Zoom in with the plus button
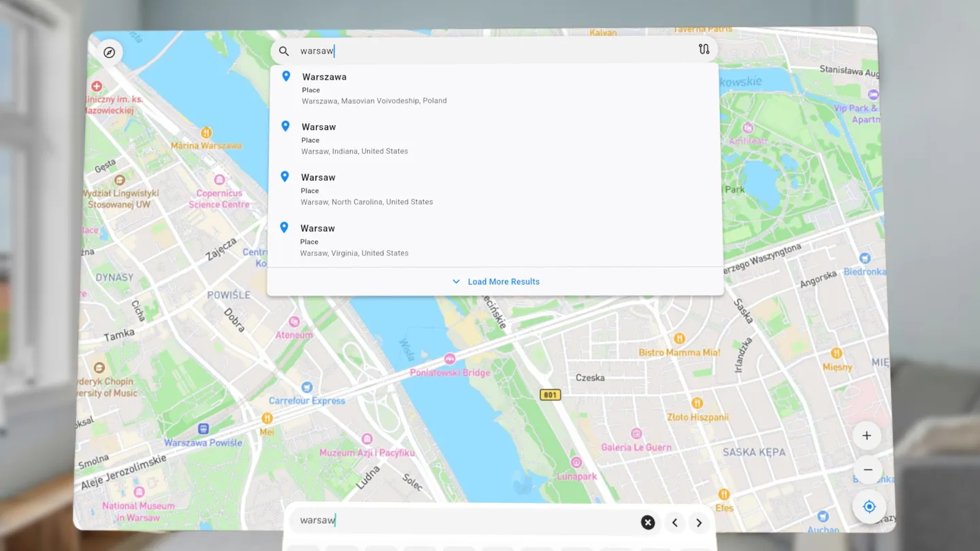 point(866,436)
